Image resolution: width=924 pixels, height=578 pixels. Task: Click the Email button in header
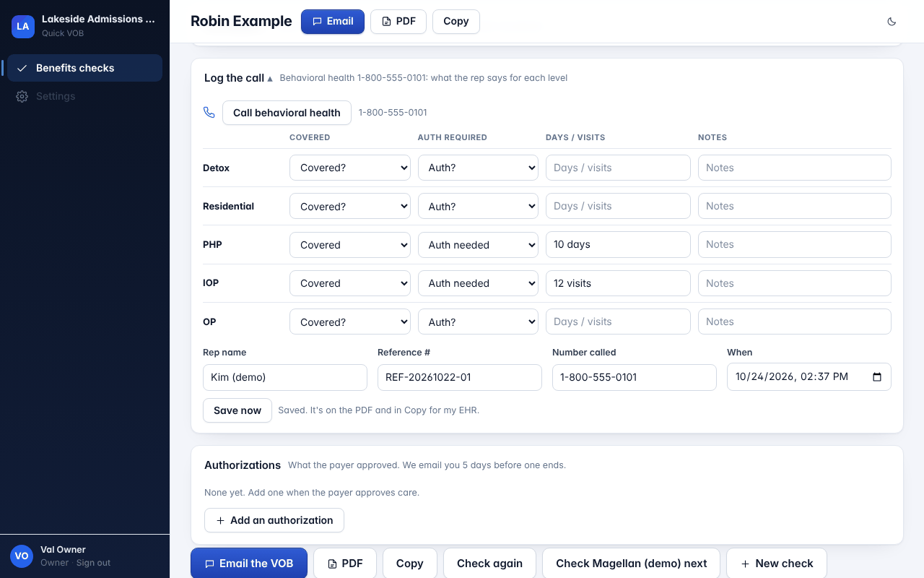(333, 22)
